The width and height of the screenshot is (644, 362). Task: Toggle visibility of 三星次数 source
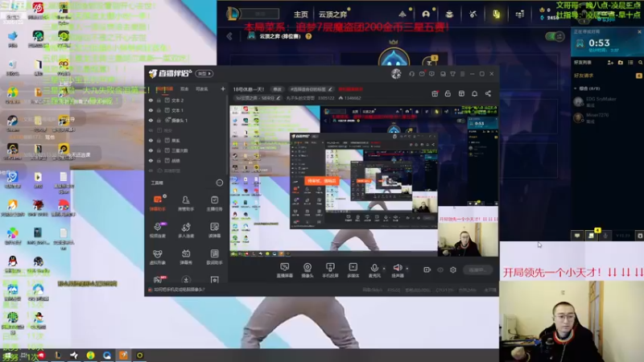tap(151, 150)
